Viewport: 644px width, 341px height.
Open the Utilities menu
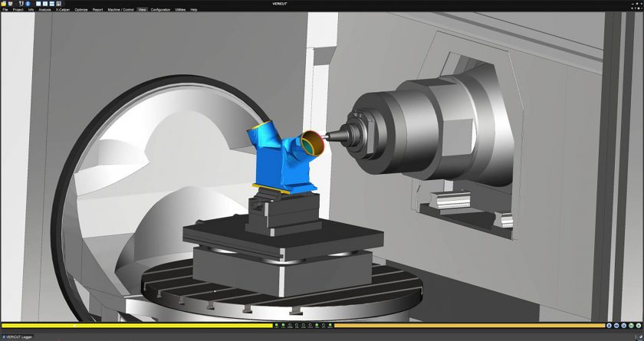[180, 10]
